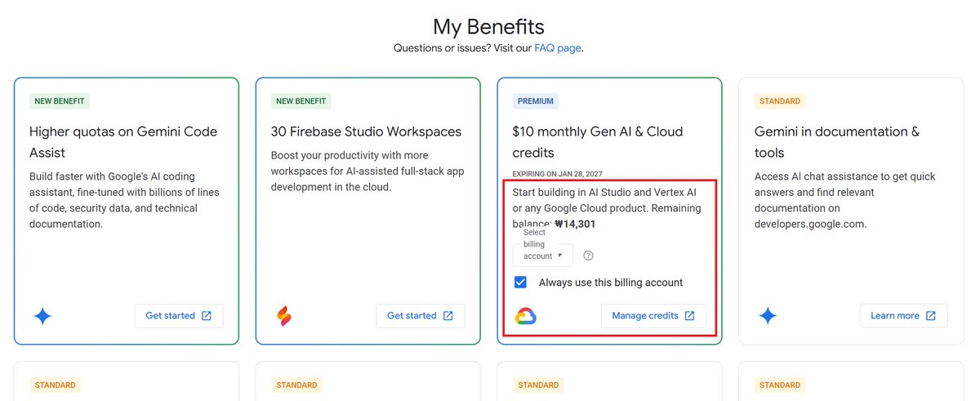Click Gemini in documentation & tools title

(x=837, y=142)
